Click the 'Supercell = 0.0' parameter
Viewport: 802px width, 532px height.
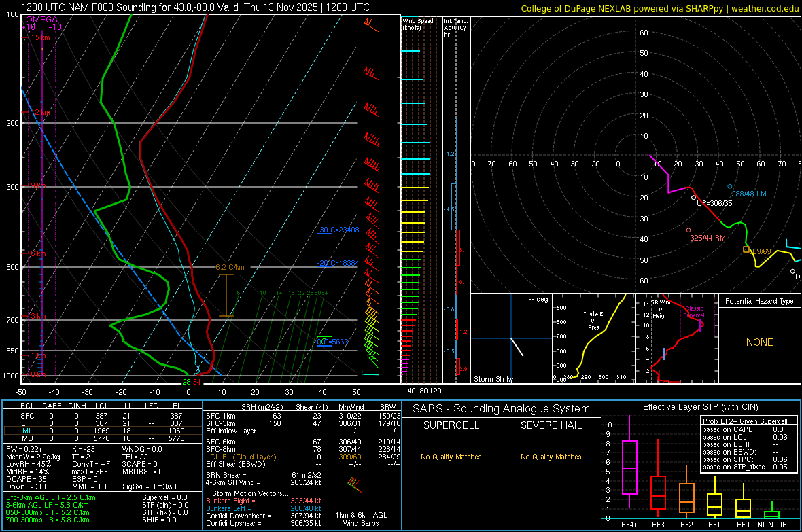(164, 497)
